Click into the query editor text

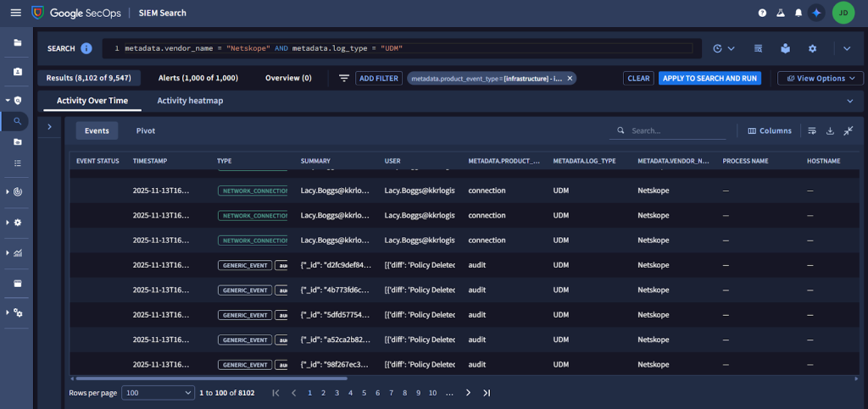click(x=409, y=48)
